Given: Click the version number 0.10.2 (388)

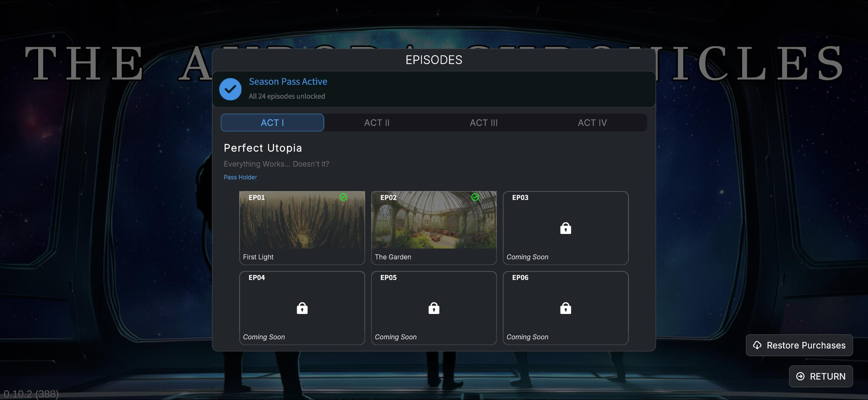Looking at the screenshot, I should pos(31,394).
